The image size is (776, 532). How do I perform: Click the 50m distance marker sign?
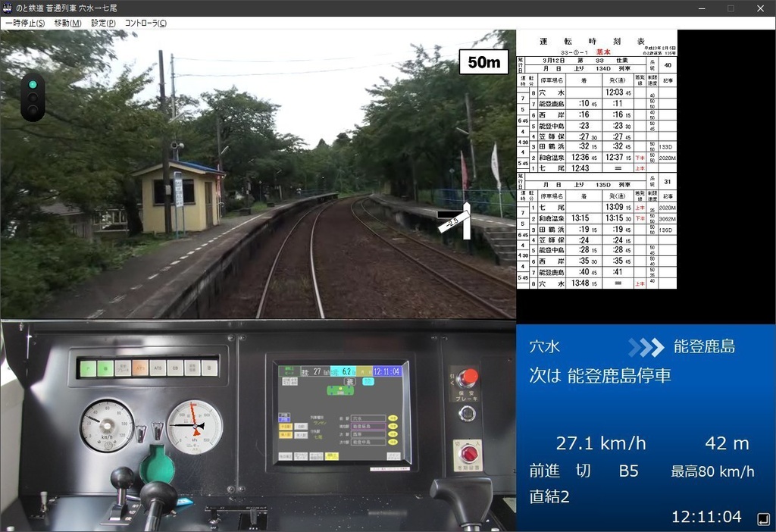point(483,62)
